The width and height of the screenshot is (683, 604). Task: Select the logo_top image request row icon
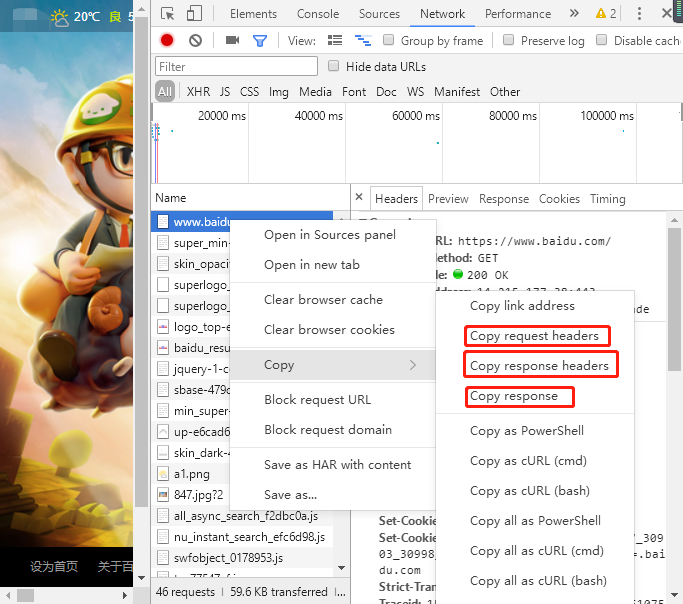[162, 327]
